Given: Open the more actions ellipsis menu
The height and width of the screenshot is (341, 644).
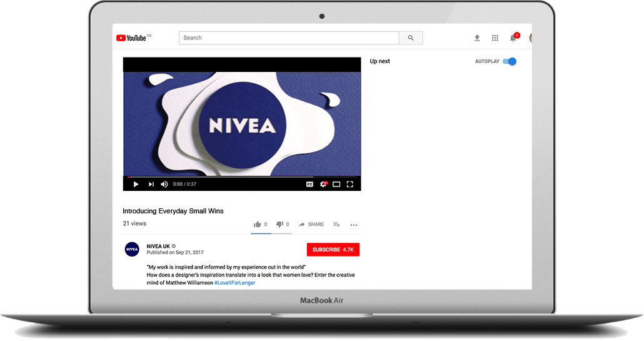Looking at the screenshot, I should point(354,225).
